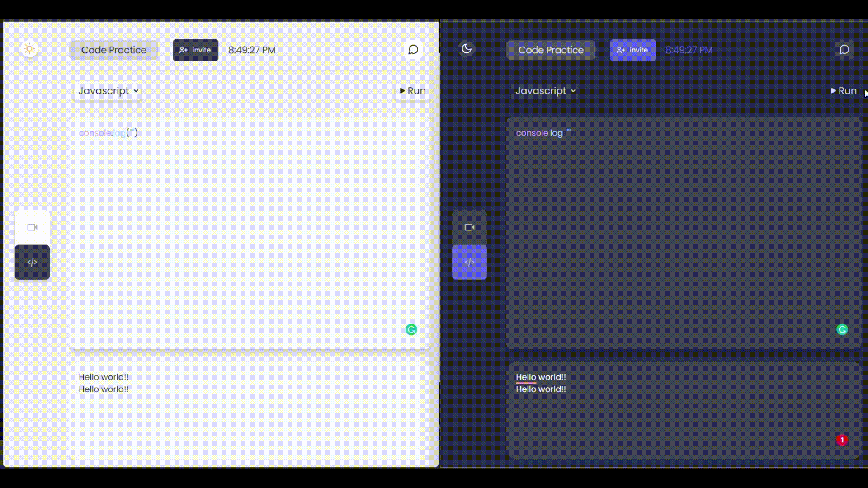Click the Grammarly icon in the editor
The width and height of the screenshot is (868, 488).
tap(411, 329)
